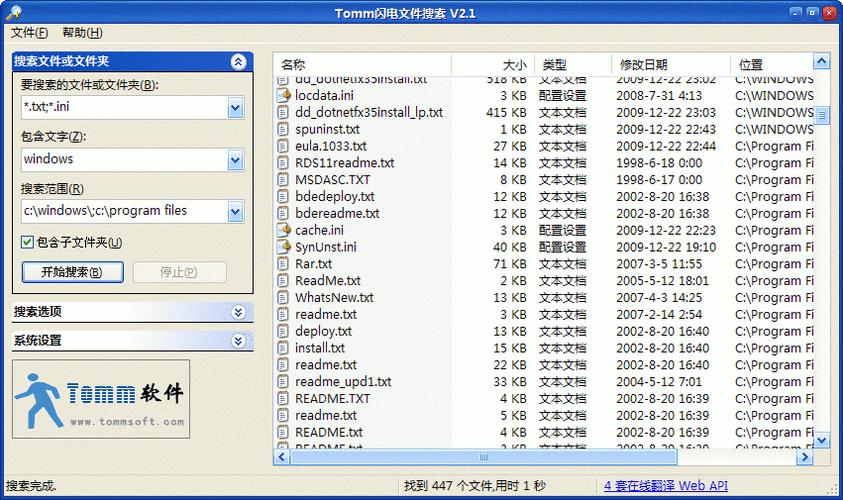Collapse the 搜索文件或文件夹 panel
The width and height of the screenshot is (843, 500).
click(x=239, y=62)
